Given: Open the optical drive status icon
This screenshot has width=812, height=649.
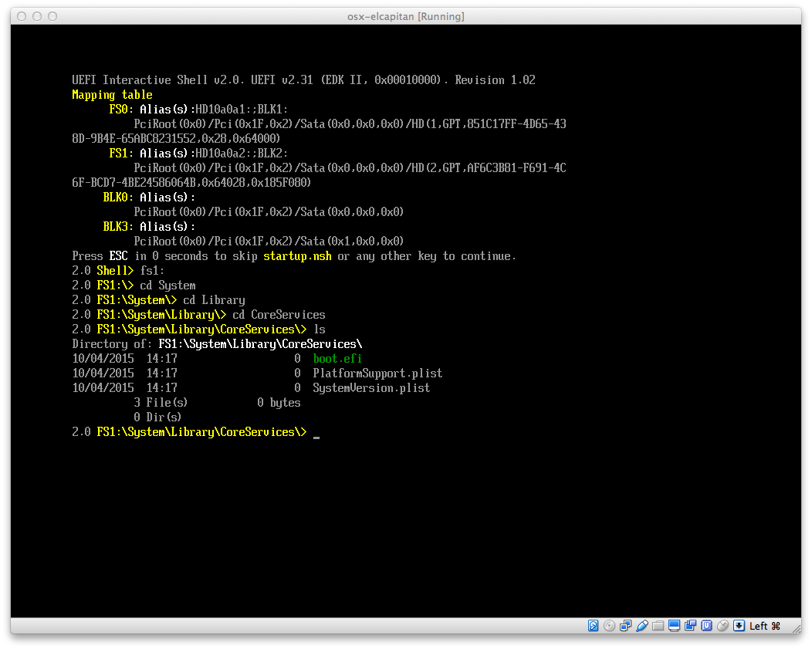Looking at the screenshot, I should pos(610,626).
